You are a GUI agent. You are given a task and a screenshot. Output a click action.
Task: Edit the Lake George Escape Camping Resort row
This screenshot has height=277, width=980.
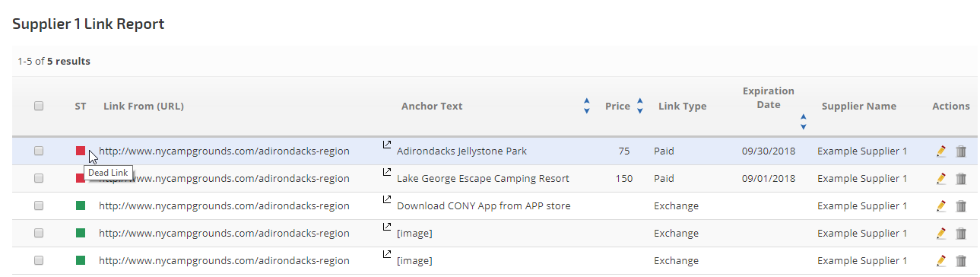(x=941, y=179)
